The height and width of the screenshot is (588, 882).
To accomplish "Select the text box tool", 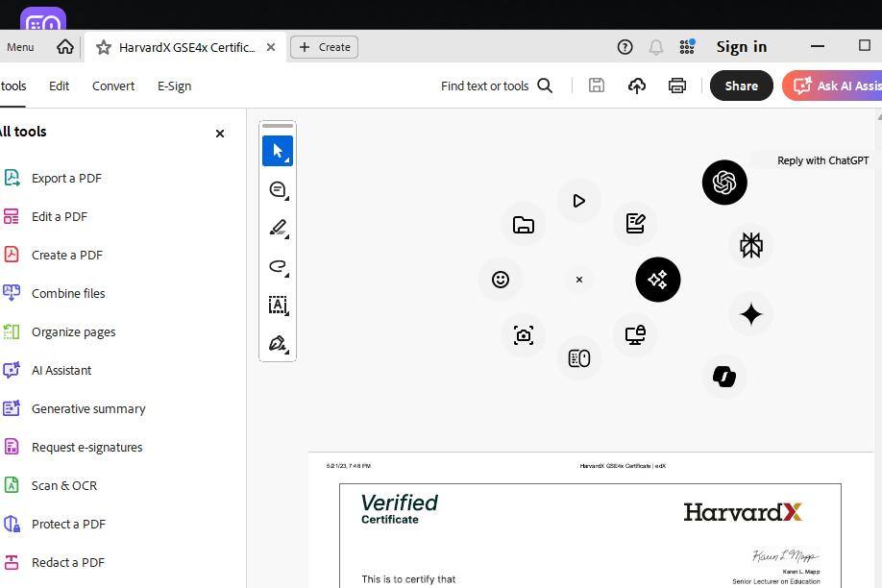I will point(278,306).
